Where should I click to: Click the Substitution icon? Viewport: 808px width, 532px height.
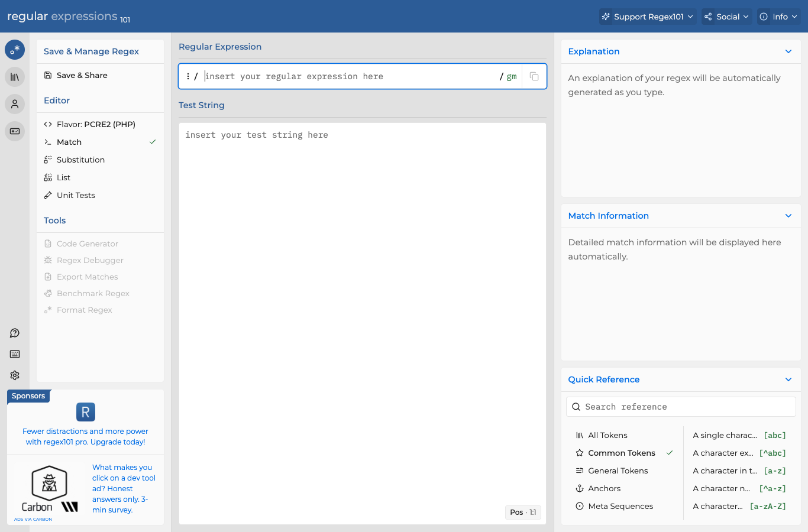48,160
